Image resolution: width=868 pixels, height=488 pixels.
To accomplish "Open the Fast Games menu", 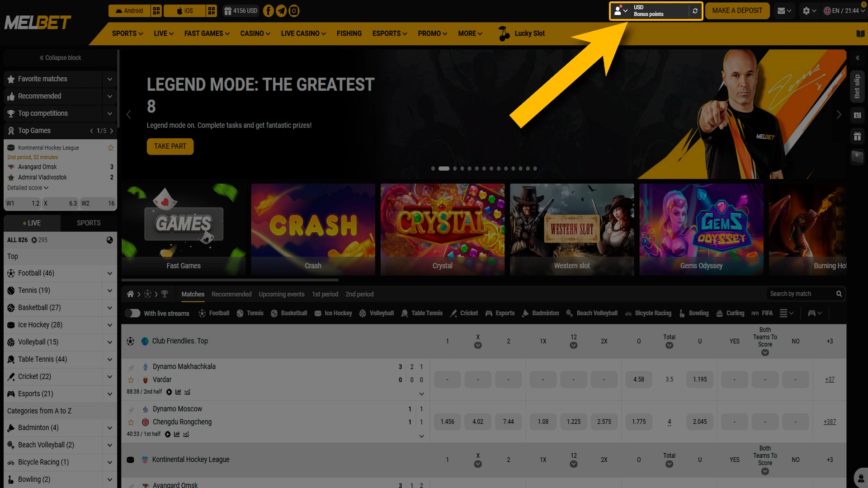I will pos(207,33).
